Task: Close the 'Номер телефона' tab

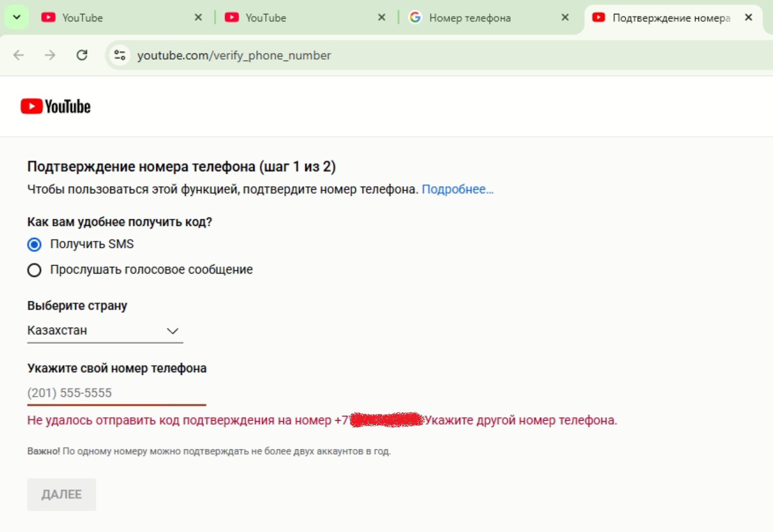Action: [565, 18]
